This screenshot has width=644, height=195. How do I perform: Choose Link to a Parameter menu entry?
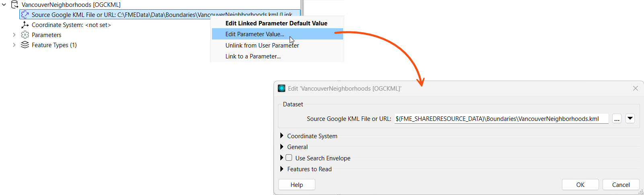253,56
